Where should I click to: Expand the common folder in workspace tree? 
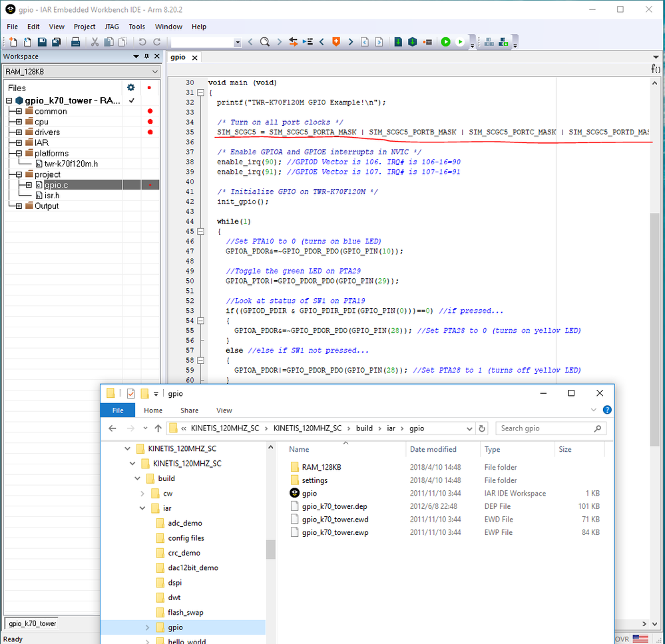click(19, 112)
